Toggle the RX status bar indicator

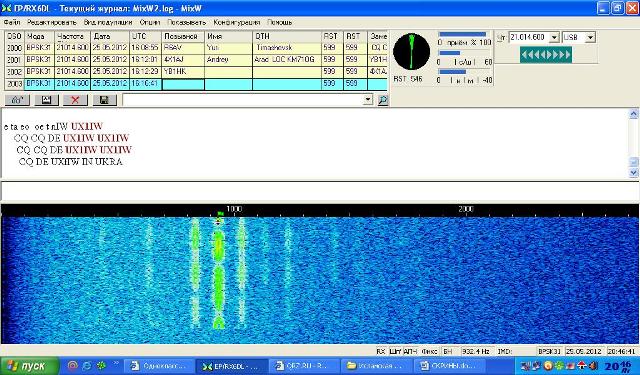pyautogui.click(x=380, y=351)
